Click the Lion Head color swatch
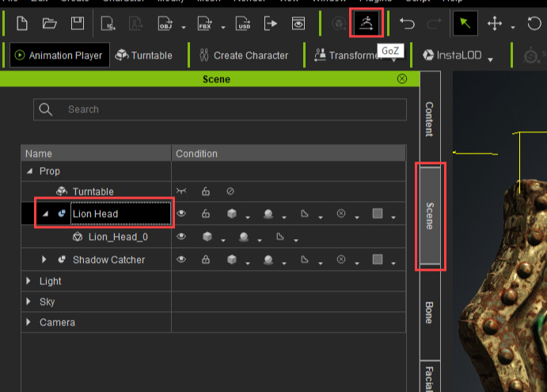The image size is (547, 392). pyautogui.click(x=378, y=214)
